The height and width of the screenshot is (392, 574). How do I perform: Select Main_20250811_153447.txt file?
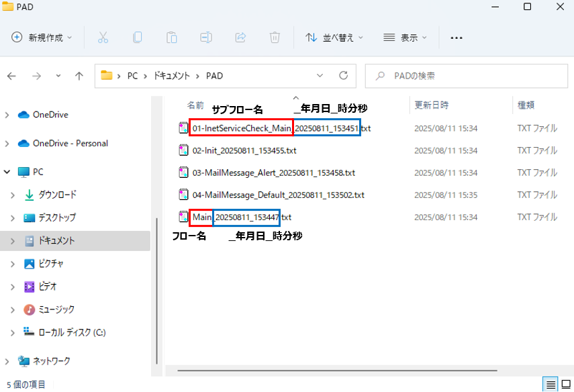pyautogui.click(x=242, y=217)
